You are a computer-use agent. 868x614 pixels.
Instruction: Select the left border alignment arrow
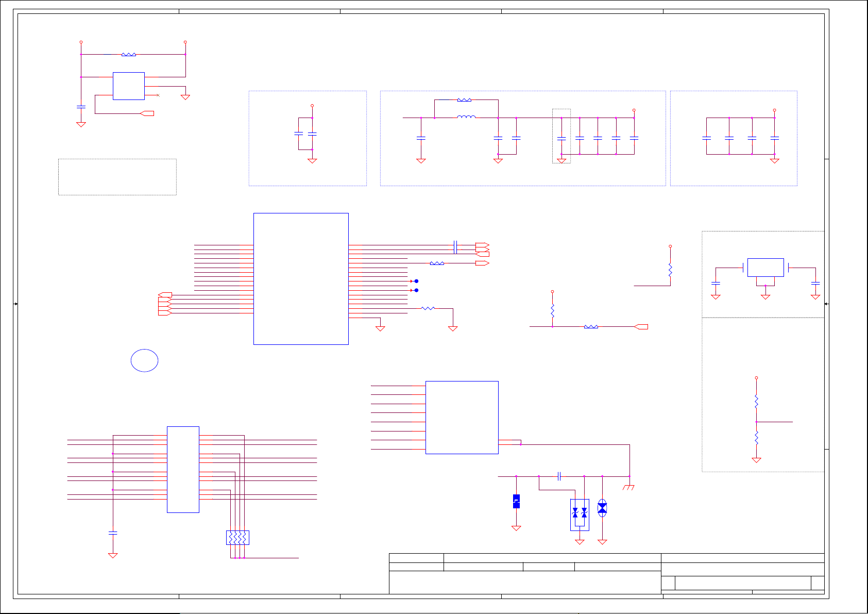(16, 304)
